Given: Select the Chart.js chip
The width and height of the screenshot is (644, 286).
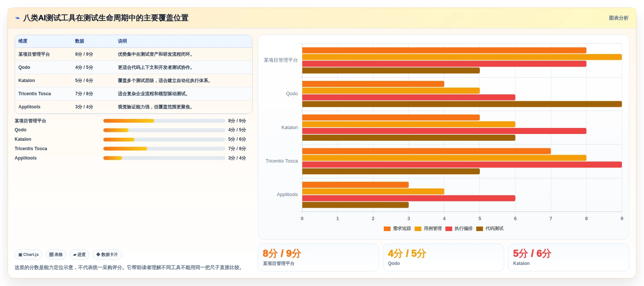Looking at the screenshot, I should point(29,255).
